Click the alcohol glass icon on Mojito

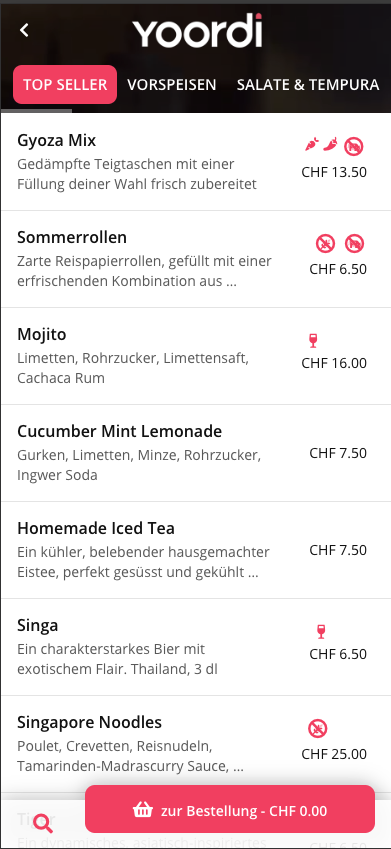coord(312,341)
